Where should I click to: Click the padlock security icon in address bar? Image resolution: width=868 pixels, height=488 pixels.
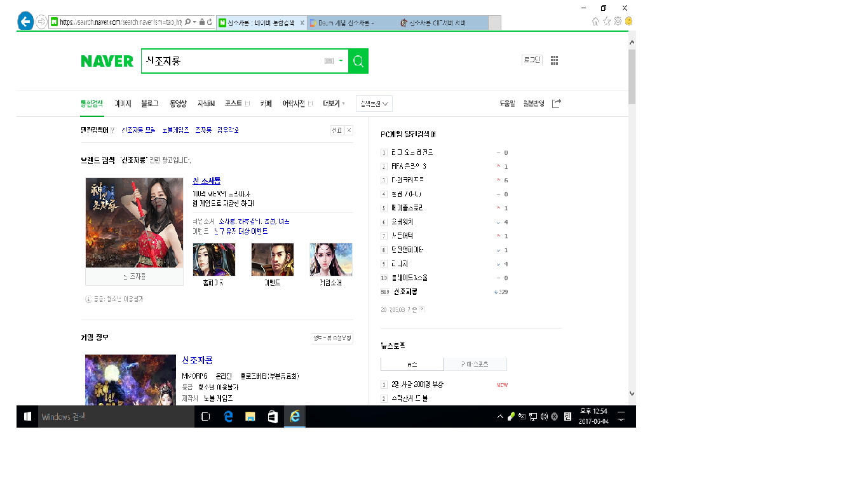(x=202, y=22)
